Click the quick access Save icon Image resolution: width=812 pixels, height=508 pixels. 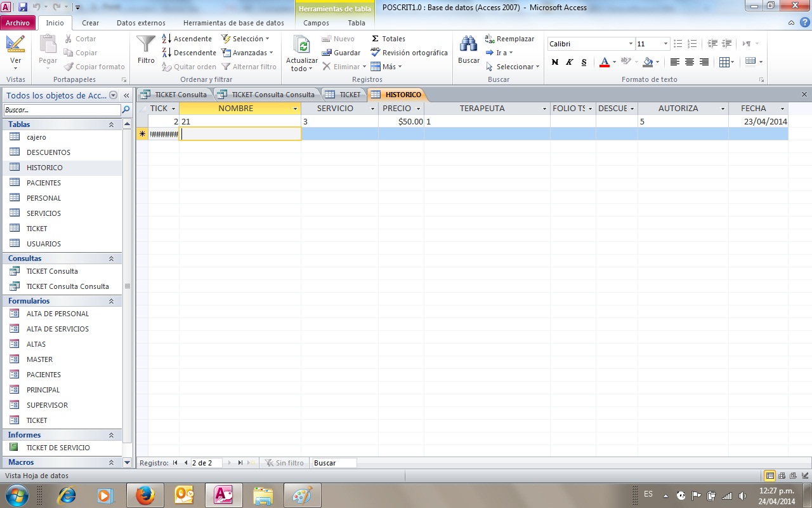coord(23,8)
